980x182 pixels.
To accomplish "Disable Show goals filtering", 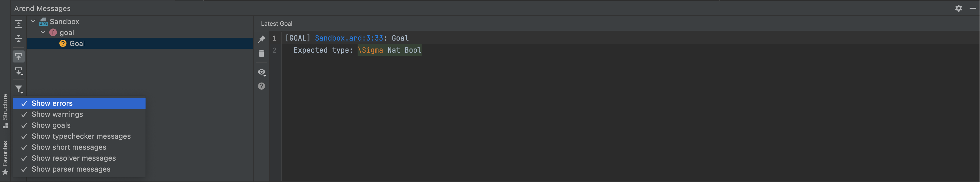I will (51, 125).
